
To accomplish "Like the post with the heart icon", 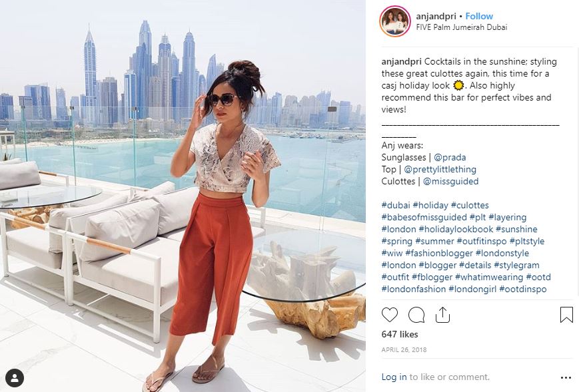I will coord(390,315).
